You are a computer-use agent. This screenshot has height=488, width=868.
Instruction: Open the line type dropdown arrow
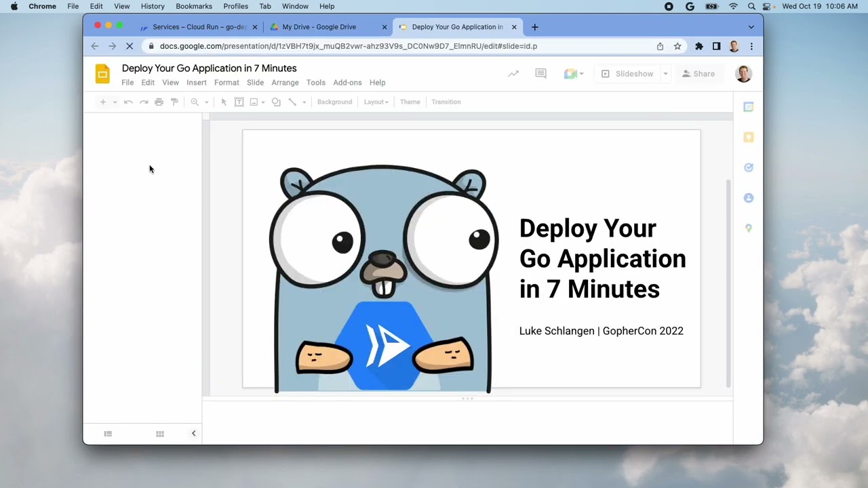tap(304, 102)
